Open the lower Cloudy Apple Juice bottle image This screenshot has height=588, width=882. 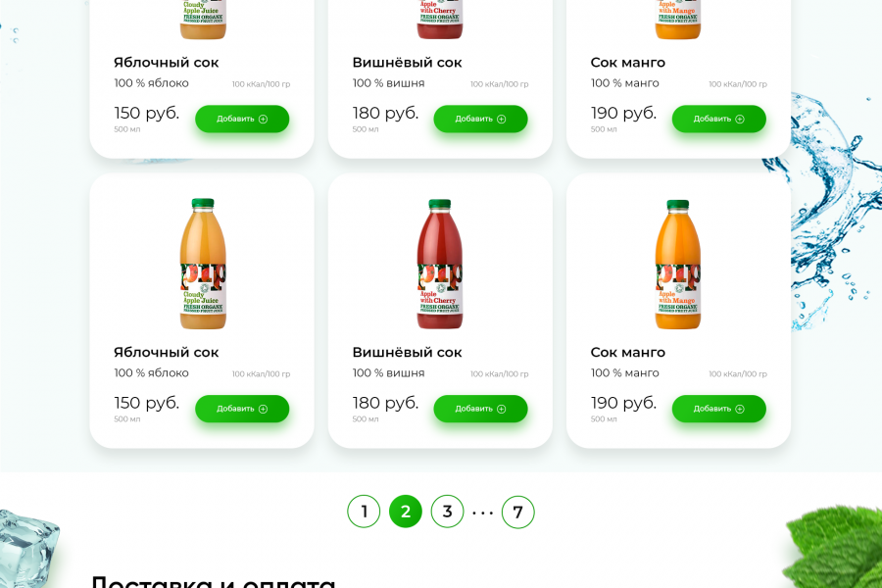pyautogui.click(x=203, y=265)
